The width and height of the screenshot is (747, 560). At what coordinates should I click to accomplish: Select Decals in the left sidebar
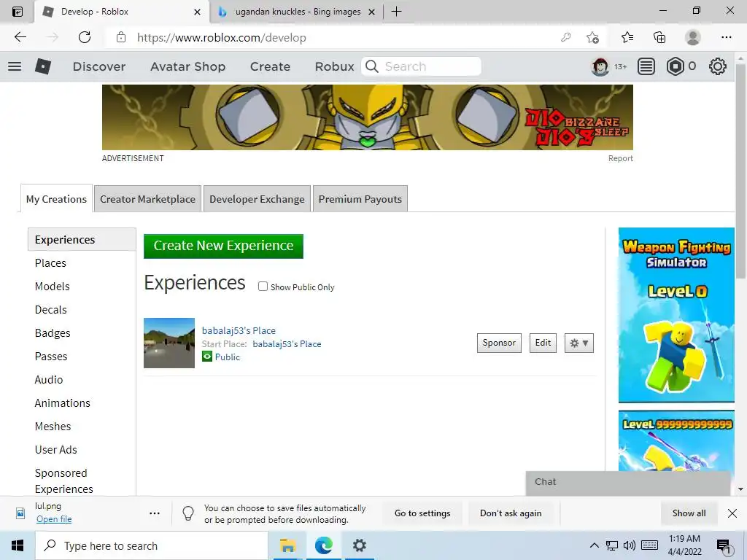click(x=51, y=309)
